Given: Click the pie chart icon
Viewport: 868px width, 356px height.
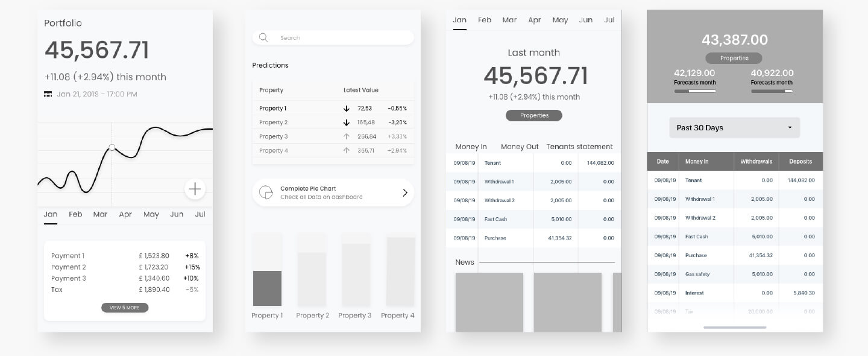Looking at the screenshot, I should tap(265, 192).
